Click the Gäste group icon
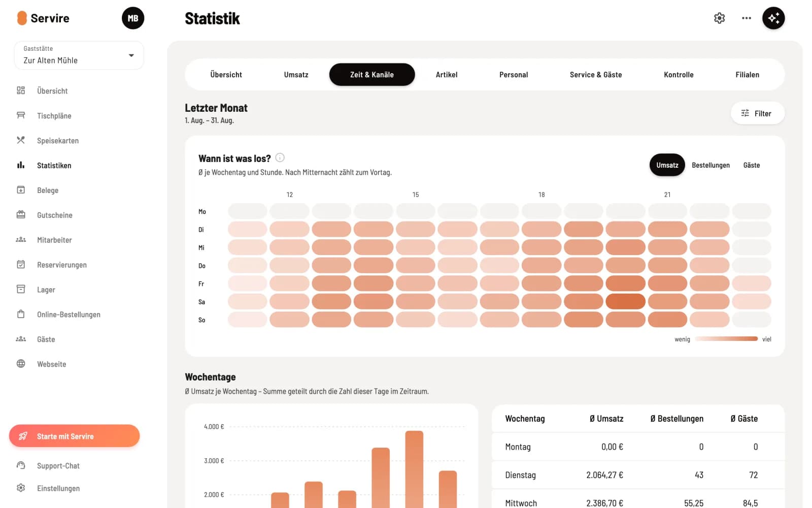812x508 pixels. point(21,339)
